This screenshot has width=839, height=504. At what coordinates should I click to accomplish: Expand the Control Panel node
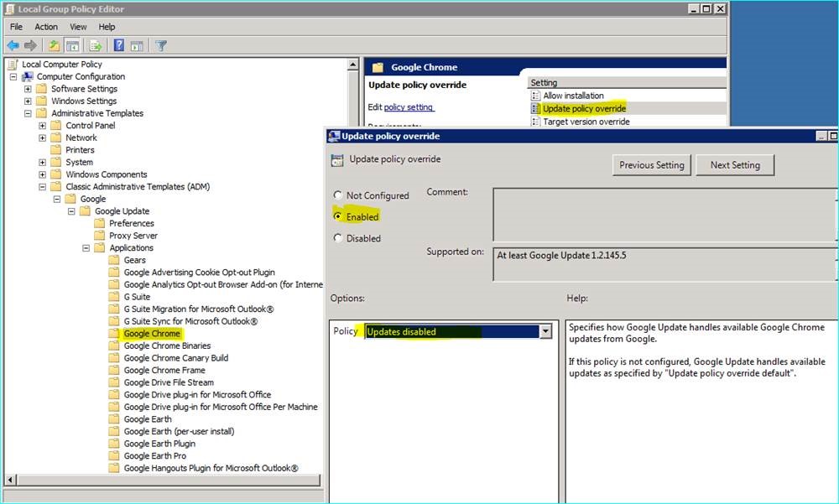[x=42, y=126]
